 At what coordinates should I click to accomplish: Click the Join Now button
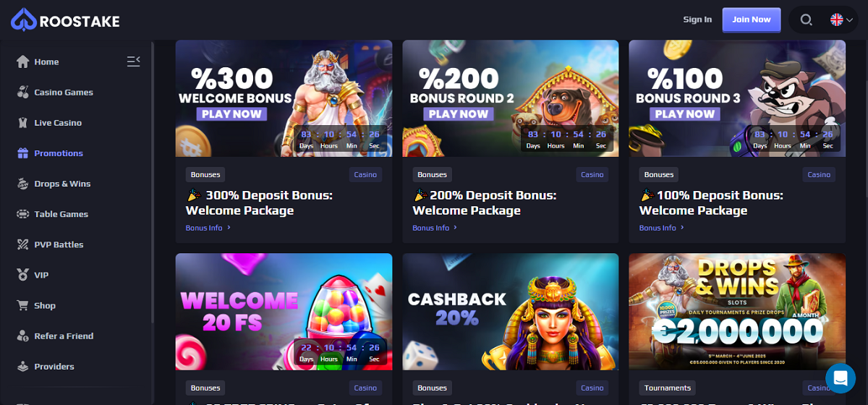pyautogui.click(x=752, y=20)
